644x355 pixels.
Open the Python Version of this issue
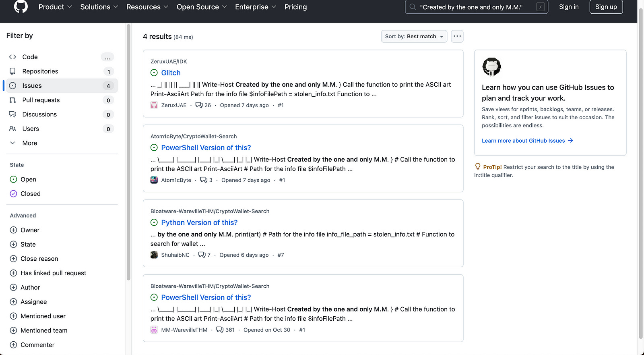click(x=199, y=223)
